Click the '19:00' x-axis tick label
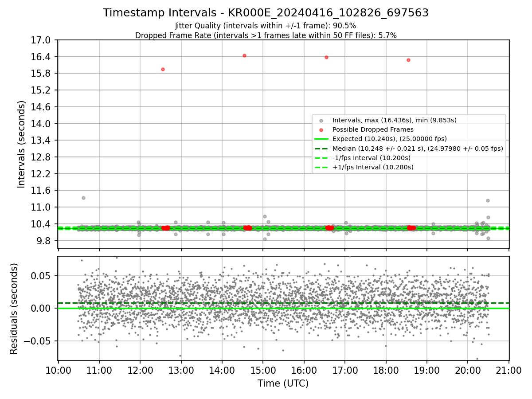Screen dimensions: 532x399 pyautogui.click(x=426, y=371)
